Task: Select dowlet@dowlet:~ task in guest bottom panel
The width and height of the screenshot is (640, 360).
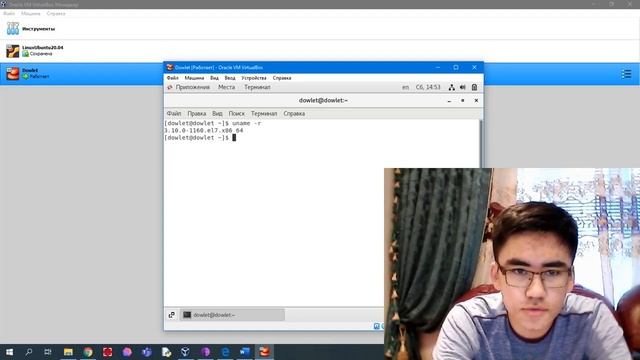Action: (232, 315)
